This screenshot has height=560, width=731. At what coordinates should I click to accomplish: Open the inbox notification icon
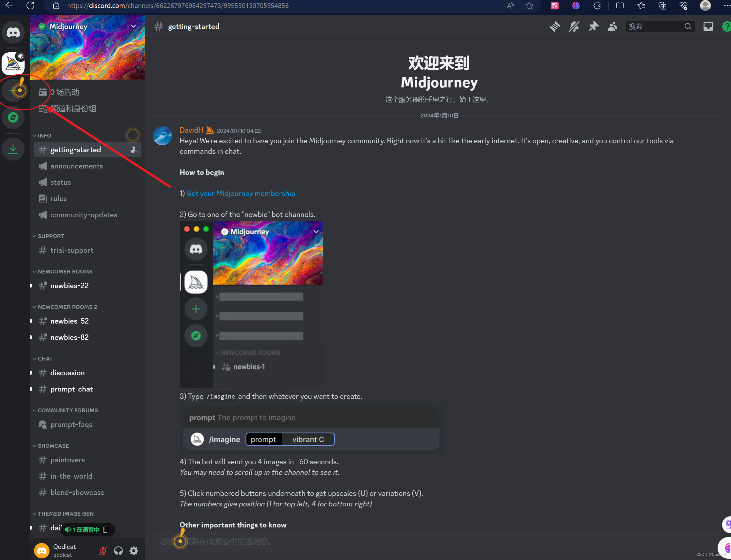707,26
